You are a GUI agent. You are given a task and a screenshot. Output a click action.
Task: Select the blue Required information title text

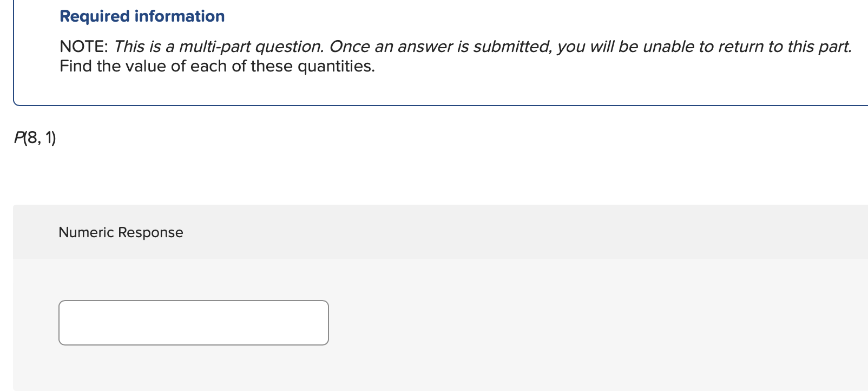coord(142,16)
